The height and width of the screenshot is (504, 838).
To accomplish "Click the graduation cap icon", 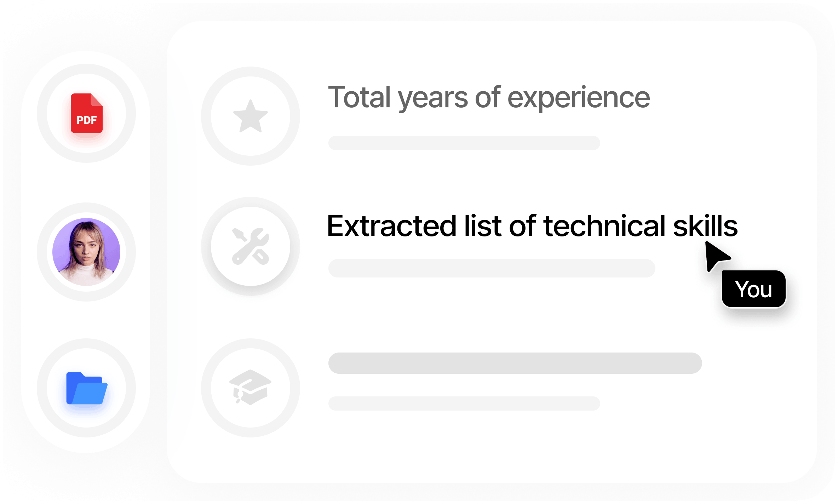I will pyautogui.click(x=250, y=387).
